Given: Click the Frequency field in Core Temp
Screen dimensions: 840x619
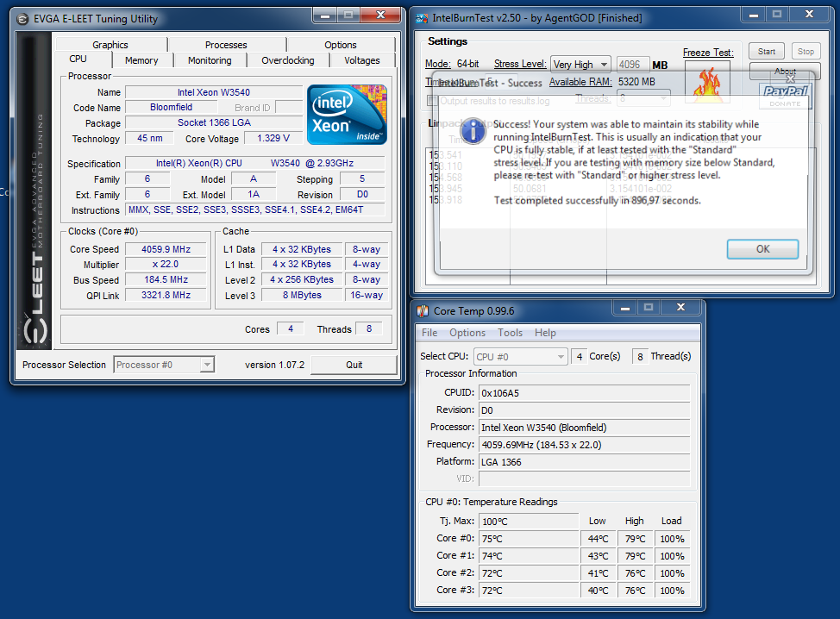Looking at the screenshot, I should (x=584, y=445).
